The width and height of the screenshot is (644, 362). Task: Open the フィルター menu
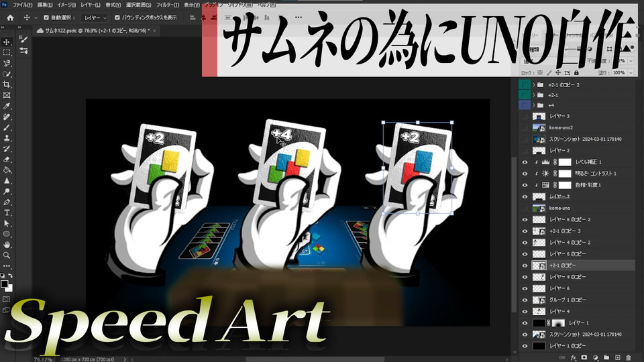click(x=168, y=5)
